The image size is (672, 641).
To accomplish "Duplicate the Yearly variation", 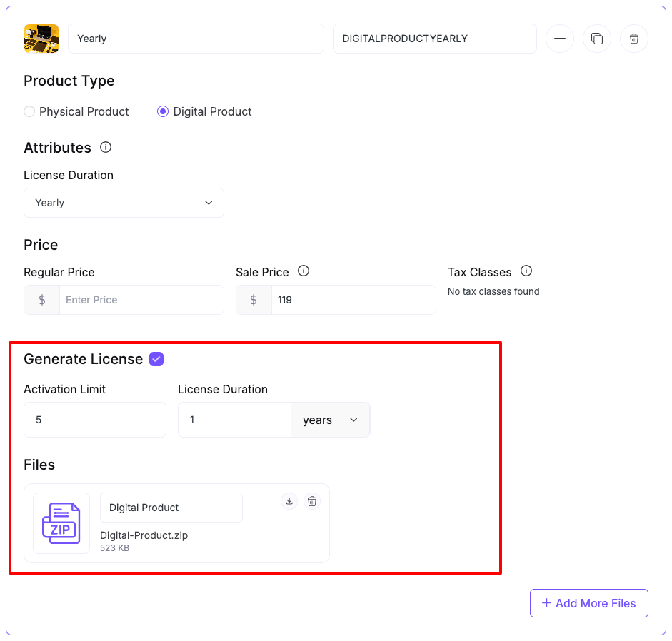I will [x=597, y=39].
